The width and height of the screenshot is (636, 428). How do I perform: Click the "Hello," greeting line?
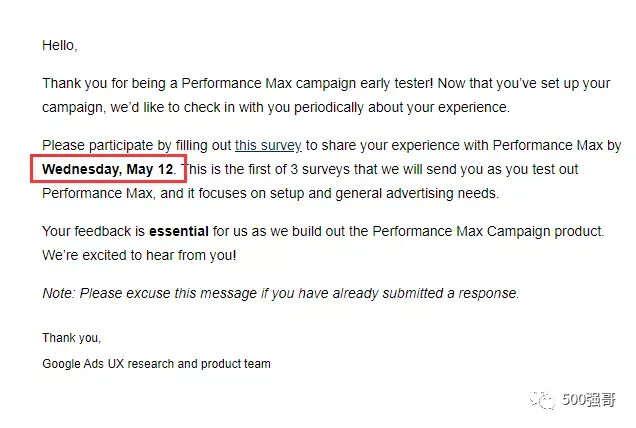click(x=60, y=45)
